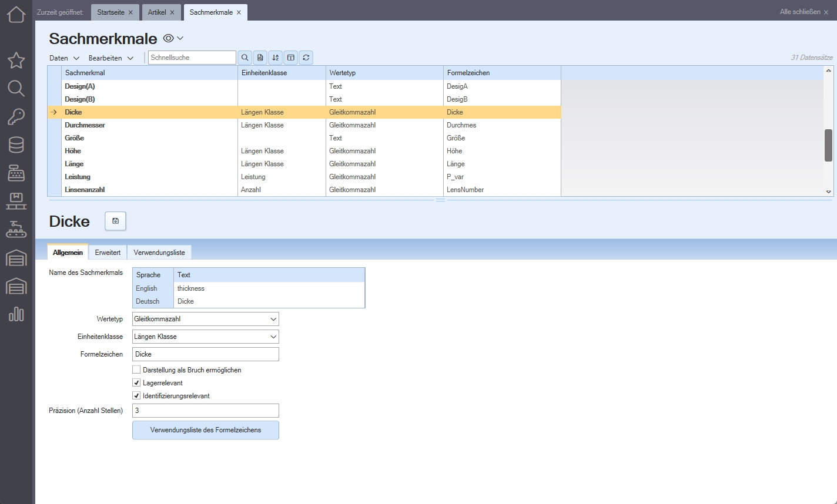Click the sort icon in the toolbar
The image size is (837, 504).
click(x=276, y=58)
